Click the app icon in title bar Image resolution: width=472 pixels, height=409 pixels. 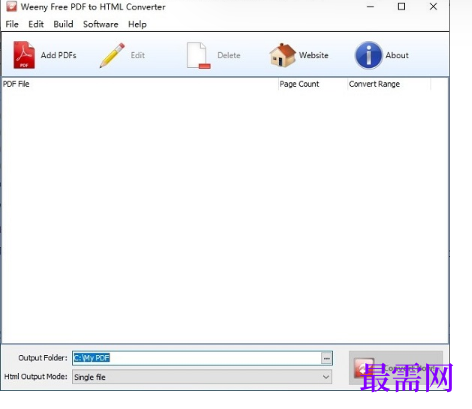pyautogui.click(x=11, y=7)
